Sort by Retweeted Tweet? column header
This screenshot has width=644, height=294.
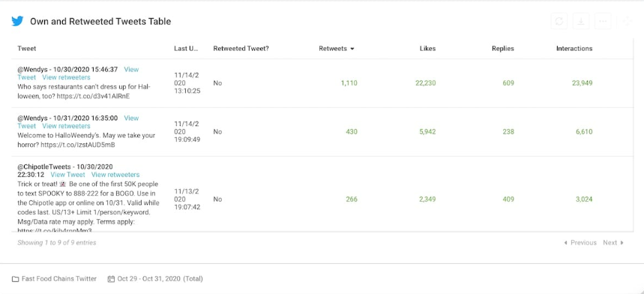241,49
